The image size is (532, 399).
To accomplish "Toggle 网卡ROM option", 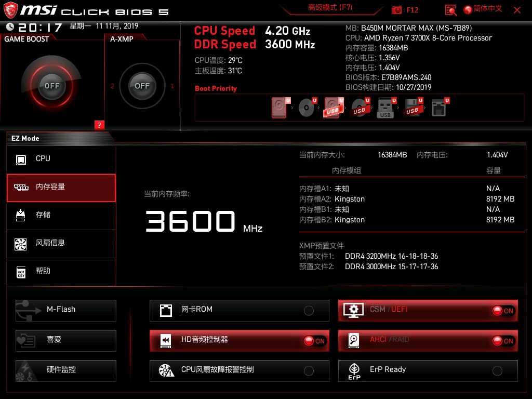I will pos(239,311).
